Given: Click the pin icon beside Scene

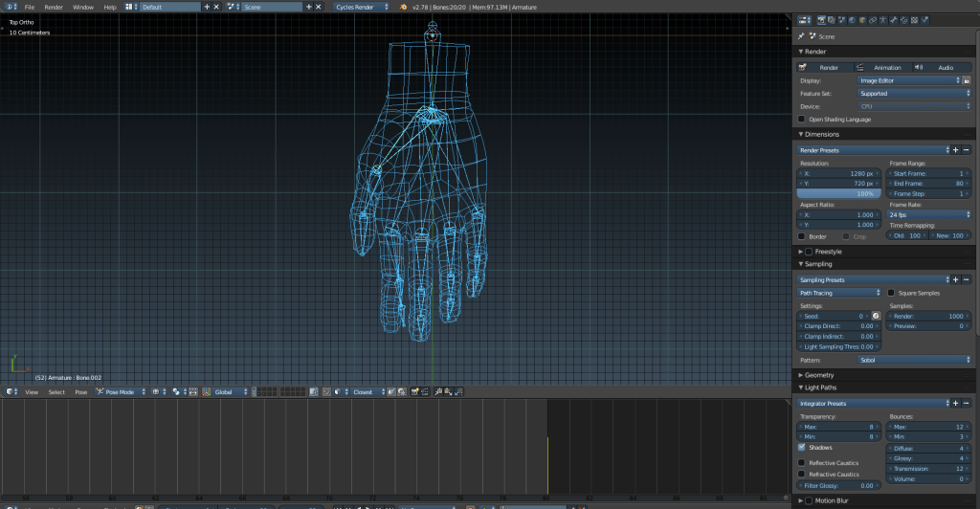Looking at the screenshot, I should (x=800, y=36).
